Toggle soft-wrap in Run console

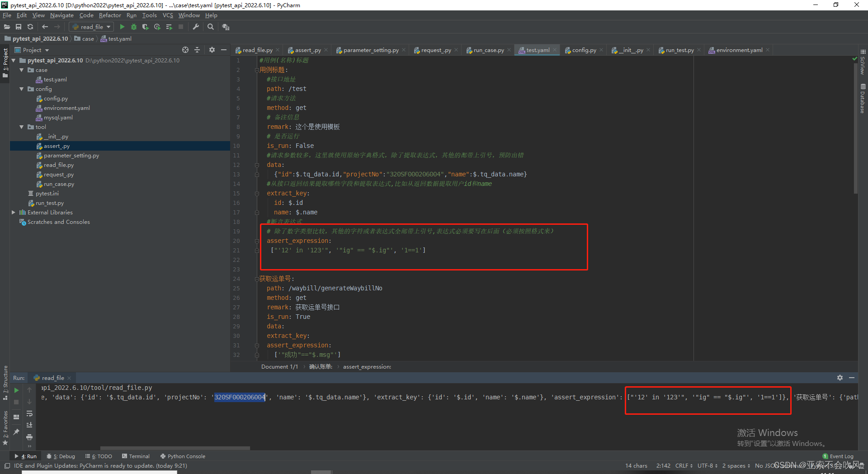coord(29,414)
